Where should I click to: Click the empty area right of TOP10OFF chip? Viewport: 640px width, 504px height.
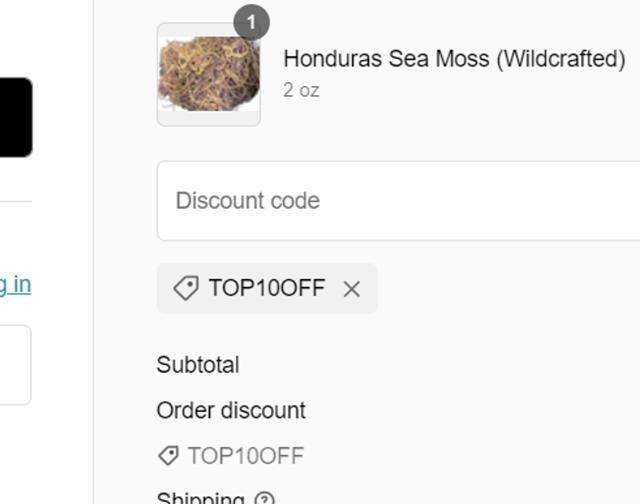[x=500, y=289]
